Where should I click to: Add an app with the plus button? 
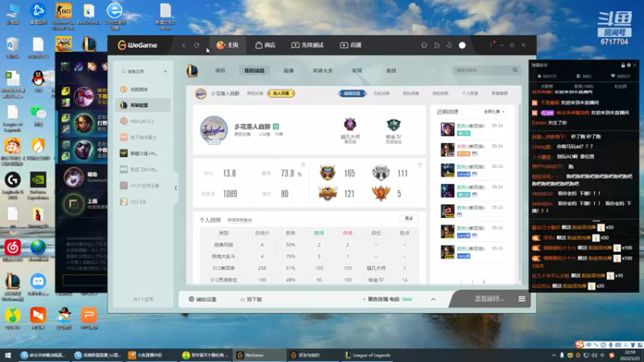[165, 72]
